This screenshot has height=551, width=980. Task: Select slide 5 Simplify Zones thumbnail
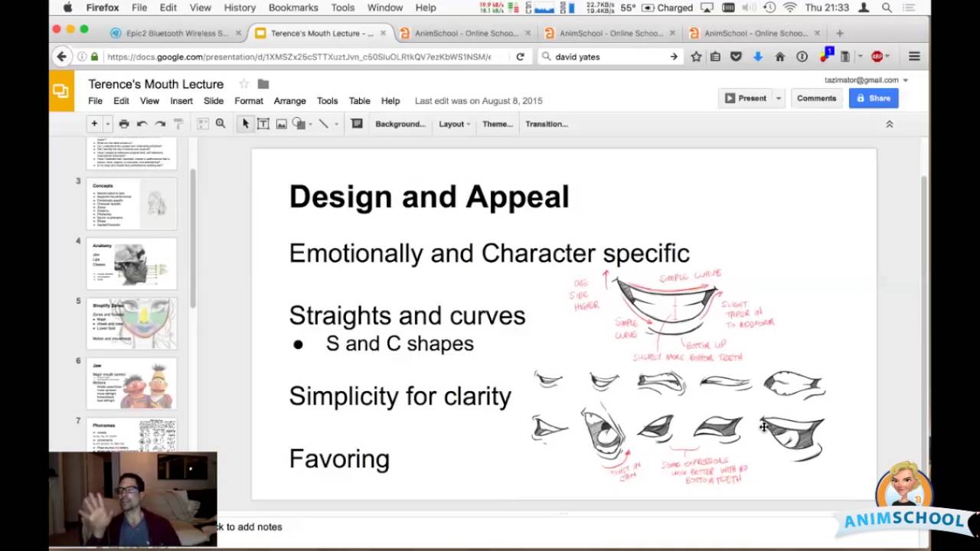132,323
